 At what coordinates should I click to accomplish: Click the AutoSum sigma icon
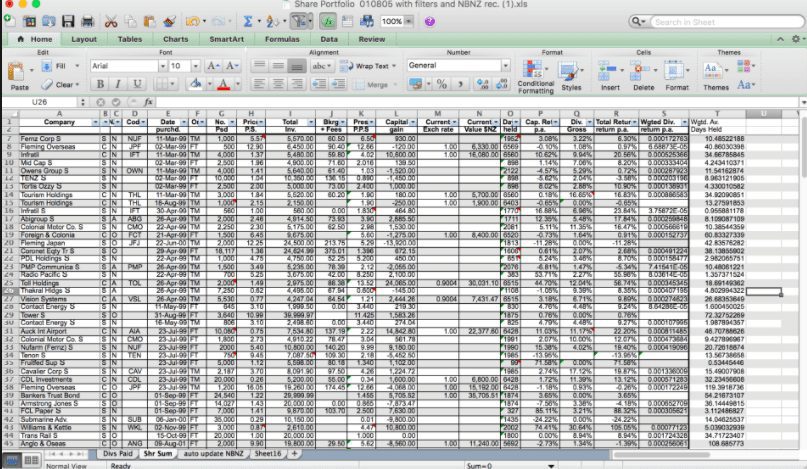pos(248,21)
